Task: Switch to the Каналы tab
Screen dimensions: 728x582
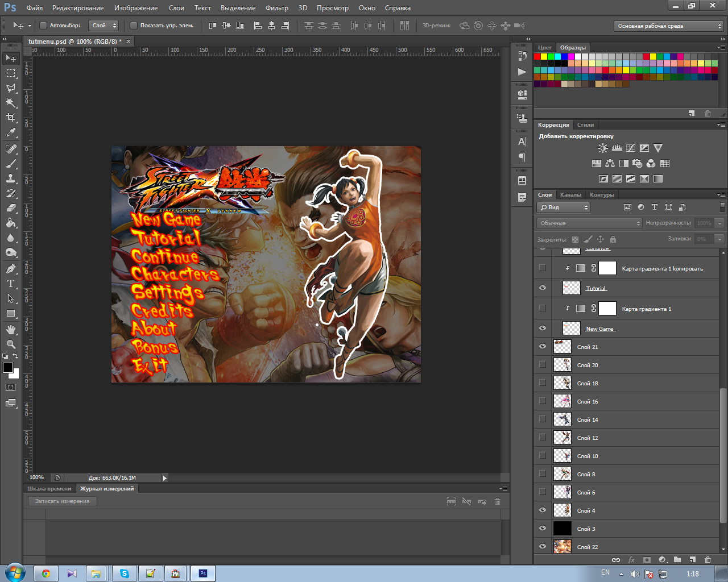Action: tap(570, 195)
